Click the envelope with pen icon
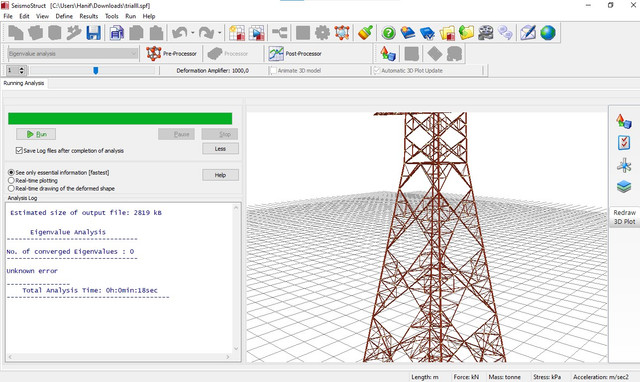 point(528,33)
